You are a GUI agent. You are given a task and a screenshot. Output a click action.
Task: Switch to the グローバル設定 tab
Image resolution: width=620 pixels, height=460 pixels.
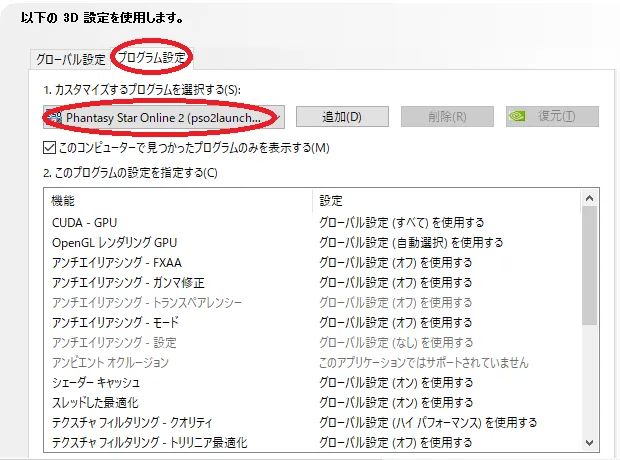(70, 59)
